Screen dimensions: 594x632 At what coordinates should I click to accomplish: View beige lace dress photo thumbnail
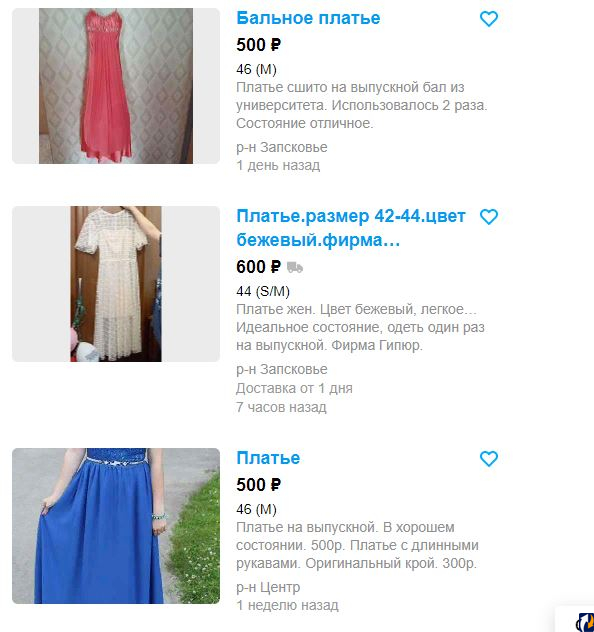[x=116, y=284]
